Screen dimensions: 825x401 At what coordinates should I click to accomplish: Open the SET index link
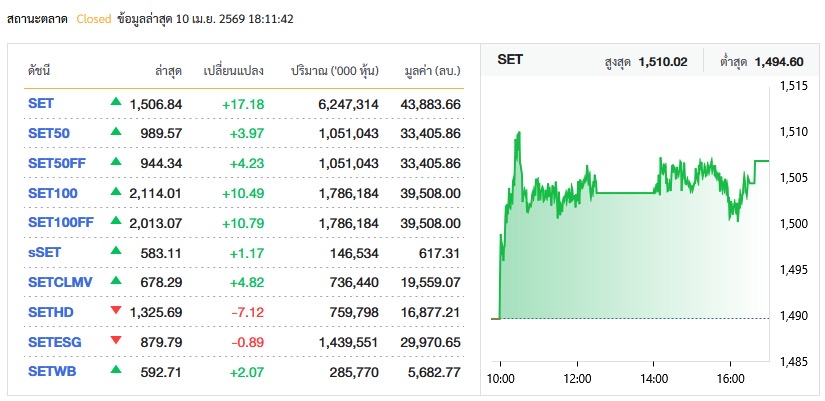(41, 103)
